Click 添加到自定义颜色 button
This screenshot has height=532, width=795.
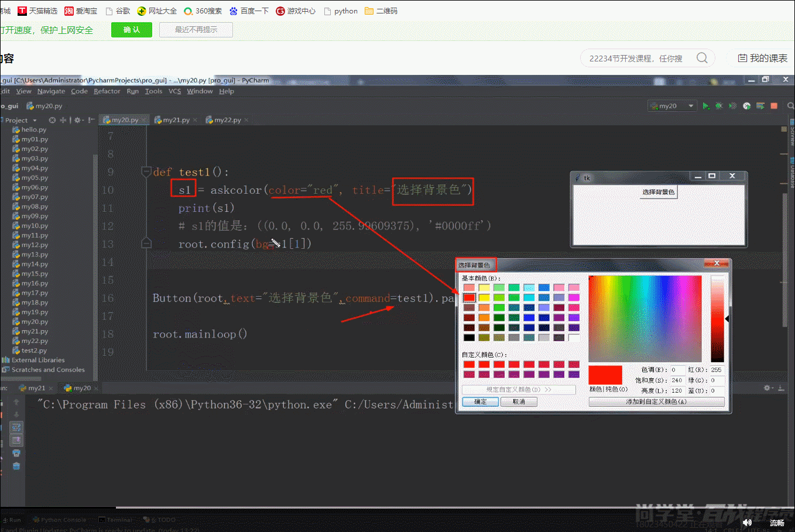pyautogui.click(x=656, y=401)
